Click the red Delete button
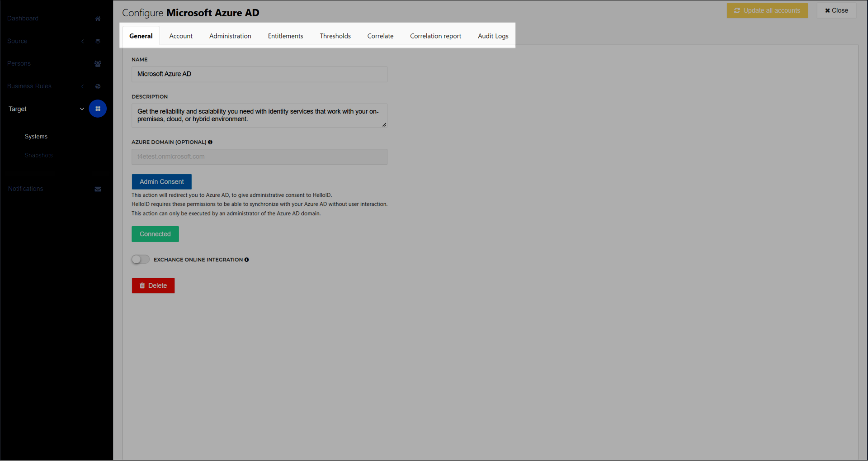Image resolution: width=868 pixels, height=461 pixels. [x=153, y=286]
